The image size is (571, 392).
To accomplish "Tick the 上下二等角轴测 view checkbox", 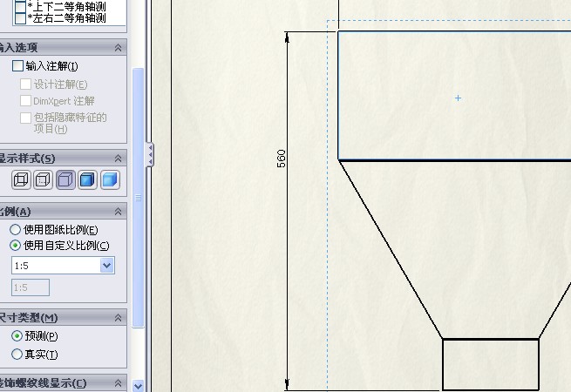I will point(20,6).
